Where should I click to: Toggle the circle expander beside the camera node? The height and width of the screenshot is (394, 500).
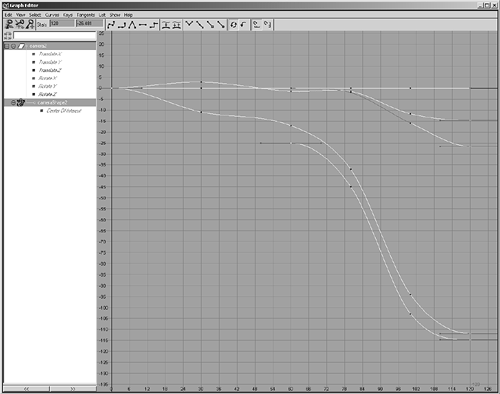13,46
